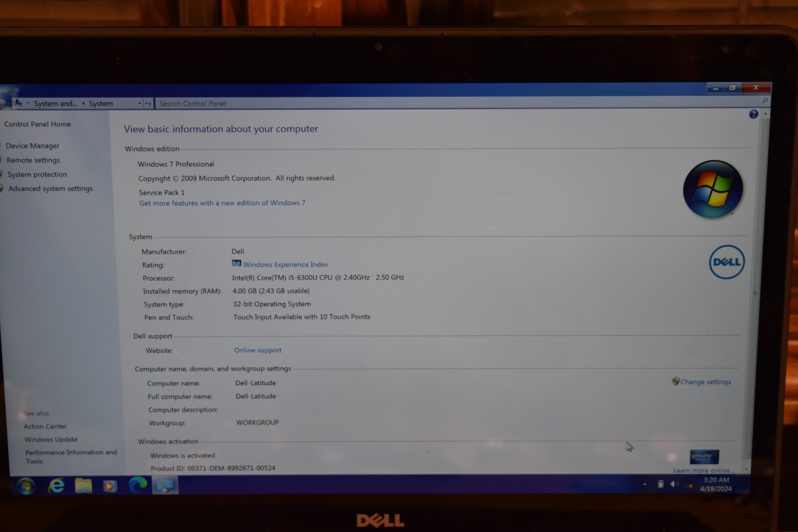This screenshot has height=532, width=798.
Task: Click the genuine Microsoft software badge
Action: point(704,456)
